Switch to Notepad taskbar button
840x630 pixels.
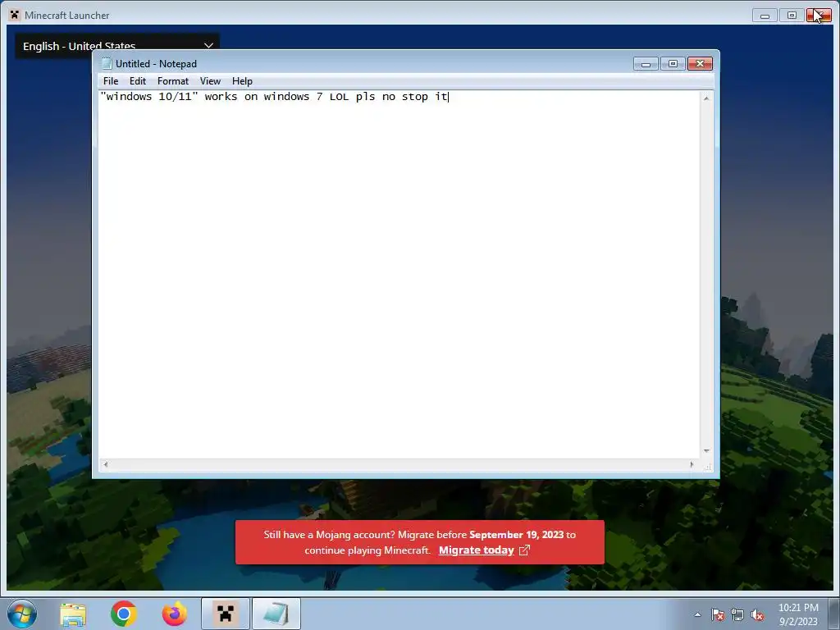pos(276,614)
